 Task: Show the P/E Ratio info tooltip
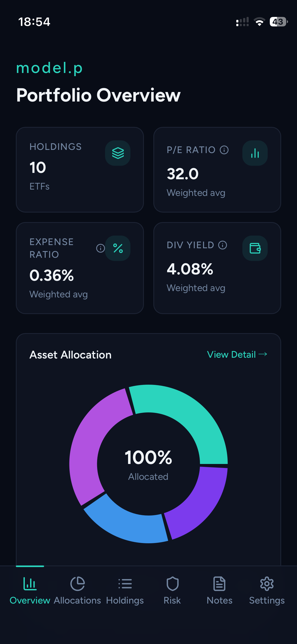224,150
